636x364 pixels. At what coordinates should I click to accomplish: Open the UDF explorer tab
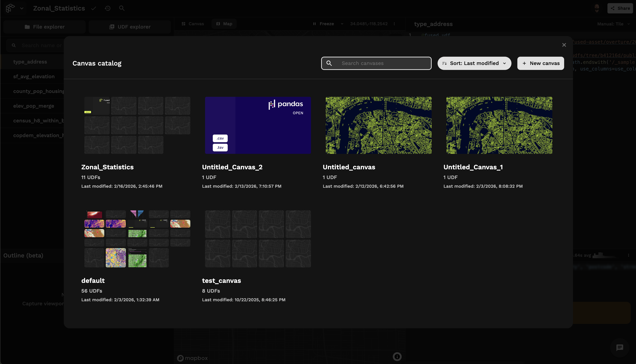130,27
